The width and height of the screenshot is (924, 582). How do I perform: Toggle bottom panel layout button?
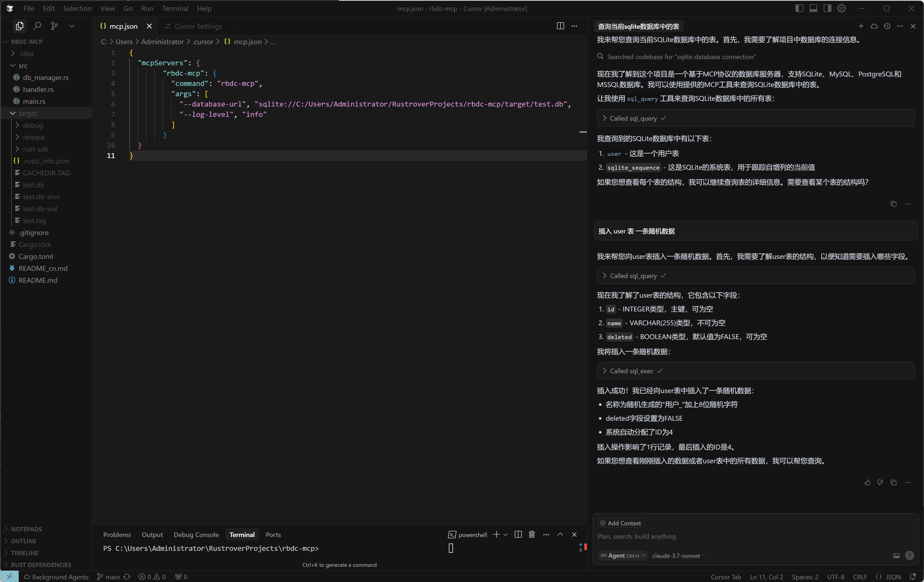tap(813, 8)
